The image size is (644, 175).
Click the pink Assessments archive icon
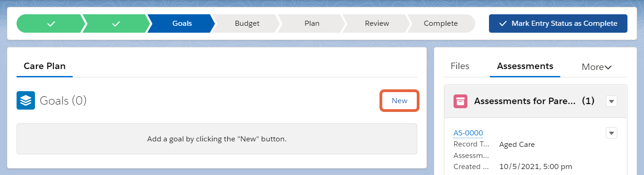click(460, 101)
